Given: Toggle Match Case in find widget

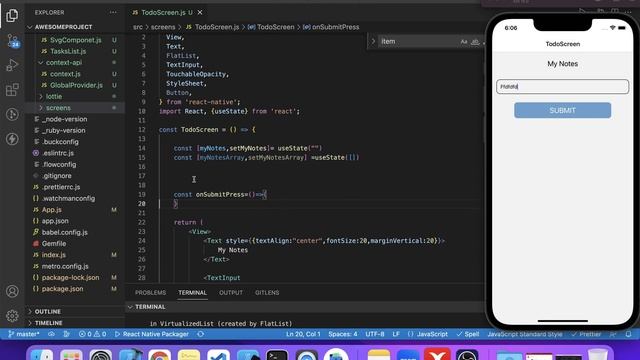Looking at the screenshot, I should click(x=464, y=41).
